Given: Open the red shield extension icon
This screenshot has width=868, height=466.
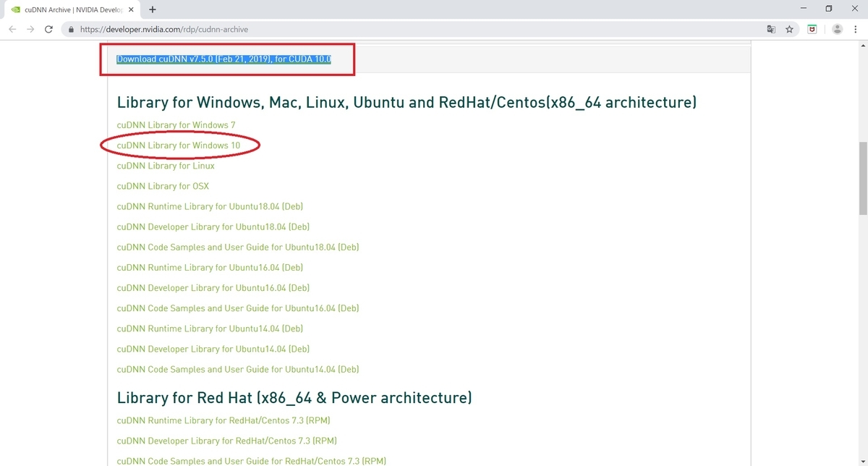Looking at the screenshot, I should (813, 29).
